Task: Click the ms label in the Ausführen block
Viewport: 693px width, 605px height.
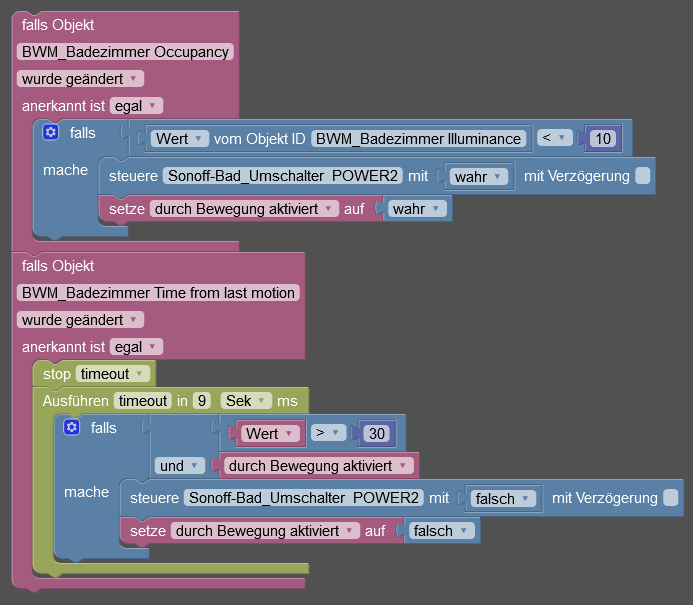Action: pyautogui.click(x=287, y=401)
